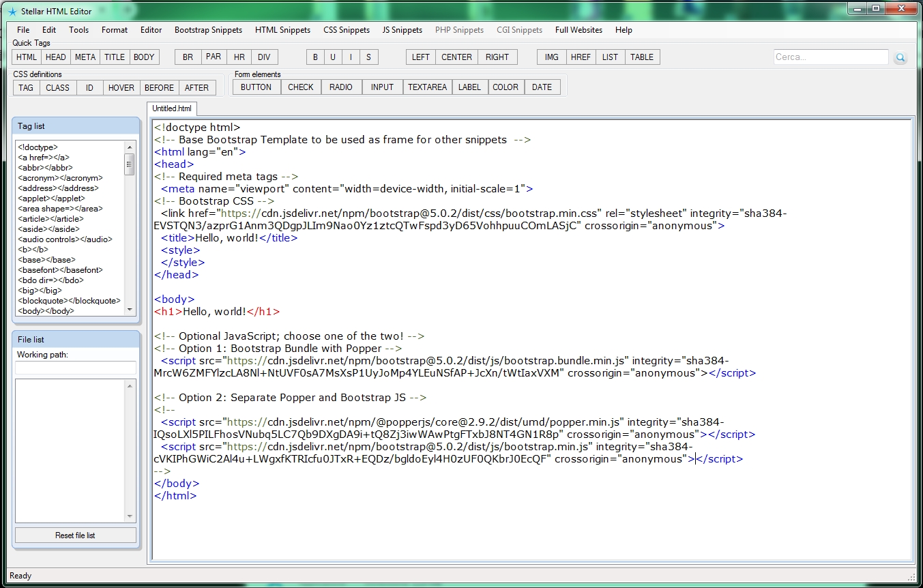Insert BUTTON form element
The height and width of the screenshot is (588, 923).
tap(257, 87)
